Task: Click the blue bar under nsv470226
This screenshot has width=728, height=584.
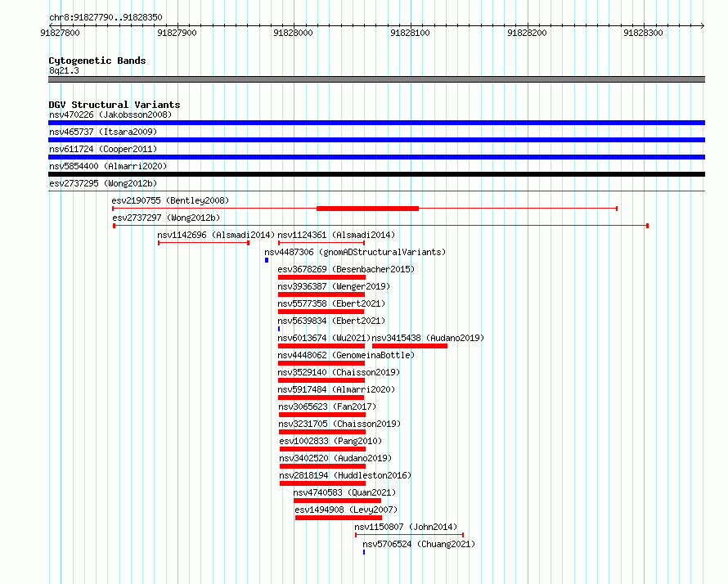Action: (x=376, y=123)
